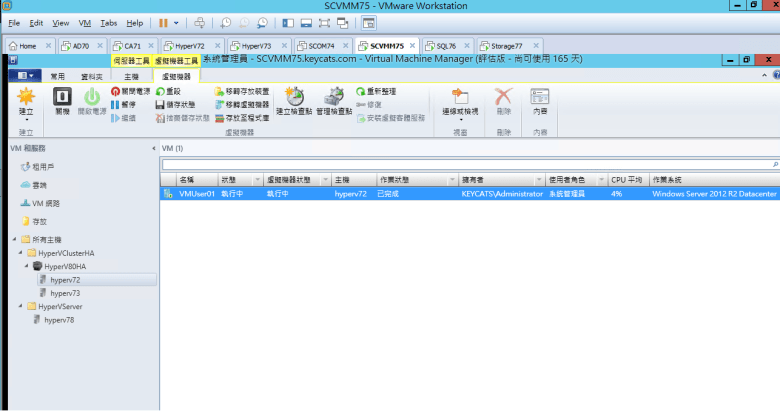Viewport: 780px width, 411px height.
Task: Click the 建立檢查點 (Create checkpoint) icon
Action: (293, 99)
